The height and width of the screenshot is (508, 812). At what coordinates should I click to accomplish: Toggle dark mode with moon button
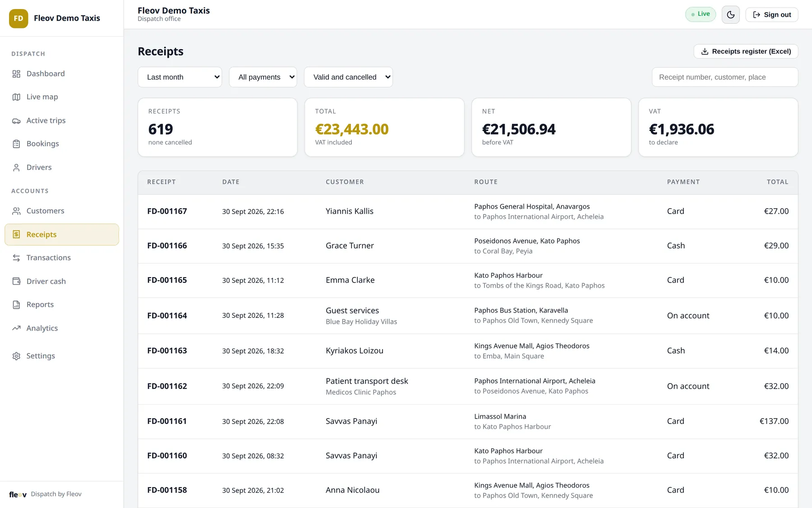pos(730,14)
